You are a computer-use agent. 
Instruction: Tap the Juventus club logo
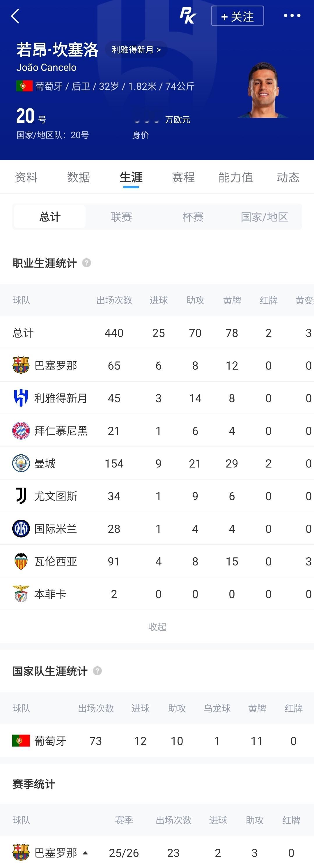tap(21, 496)
